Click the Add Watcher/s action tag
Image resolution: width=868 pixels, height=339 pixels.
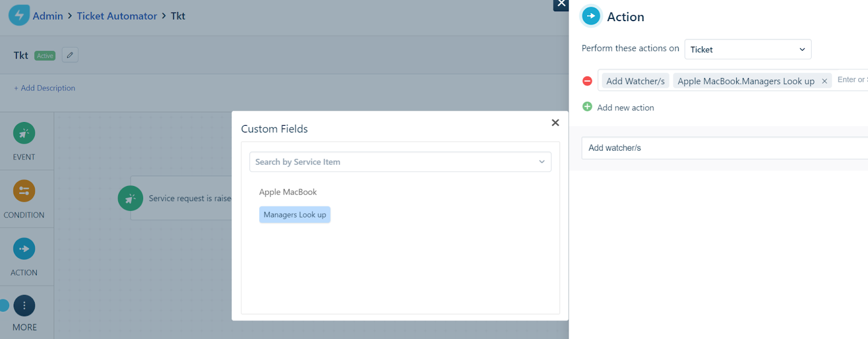(635, 81)
